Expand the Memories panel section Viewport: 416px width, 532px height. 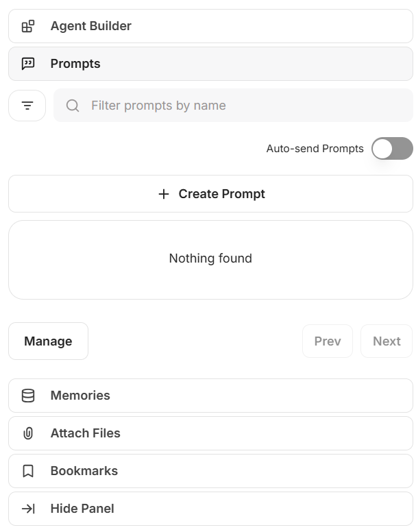(210, 396)
